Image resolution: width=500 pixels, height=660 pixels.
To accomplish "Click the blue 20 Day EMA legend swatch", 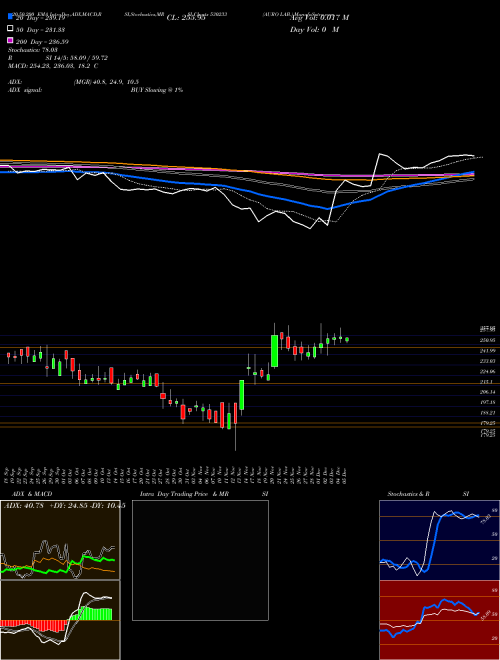I will (x=10, y=17).
